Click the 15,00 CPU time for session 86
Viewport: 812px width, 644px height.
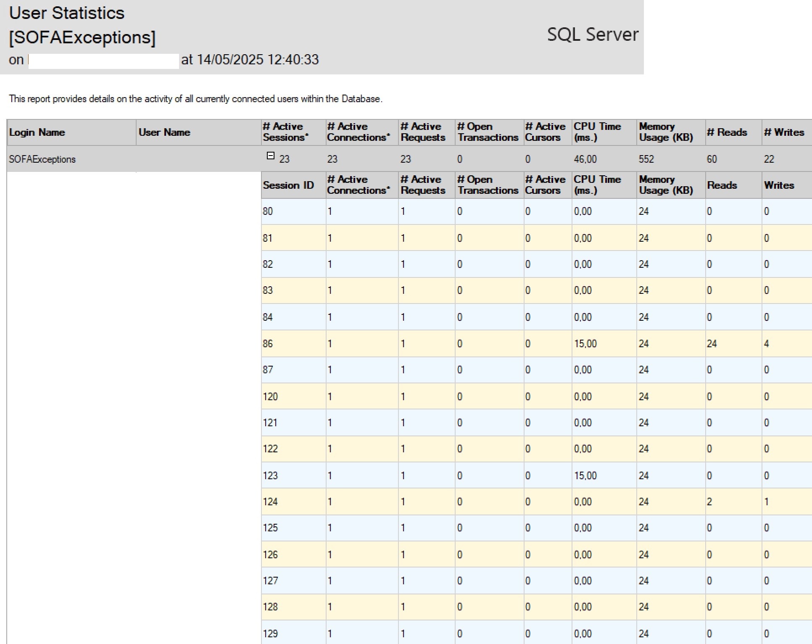click(585, 344)
